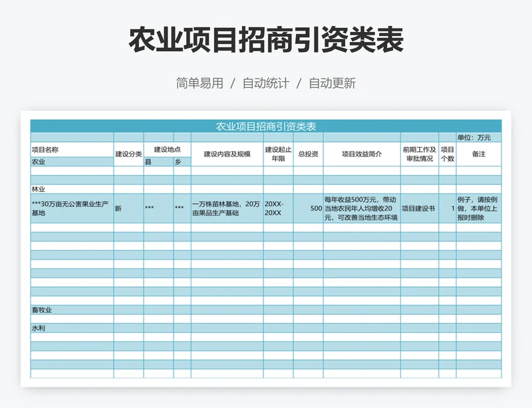The image size is (532, 408).
Task: Select the 前期工作及审批情况 header cell
Action: (420, 154)
